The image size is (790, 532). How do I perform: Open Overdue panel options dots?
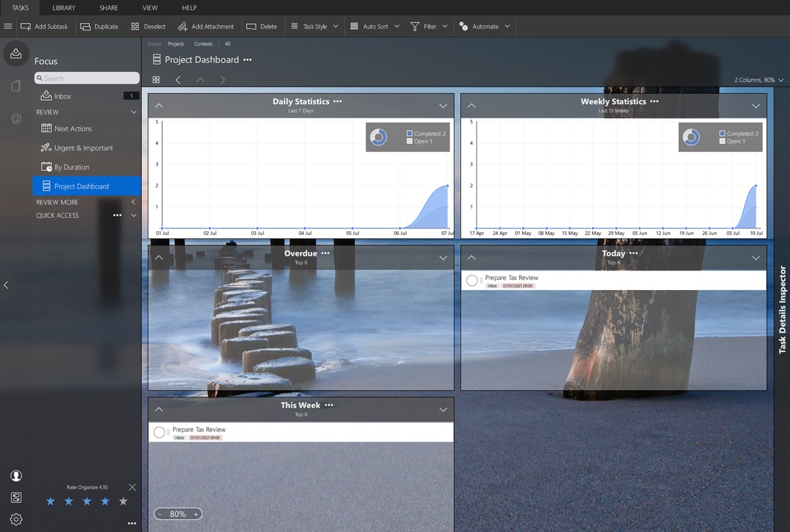coord(326,253)
